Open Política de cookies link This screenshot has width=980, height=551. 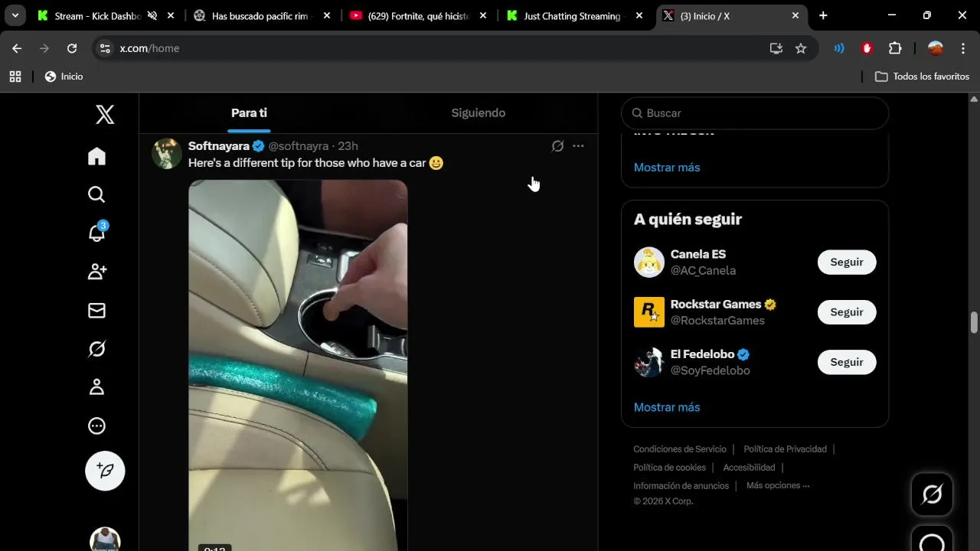(x=670, y=468)
